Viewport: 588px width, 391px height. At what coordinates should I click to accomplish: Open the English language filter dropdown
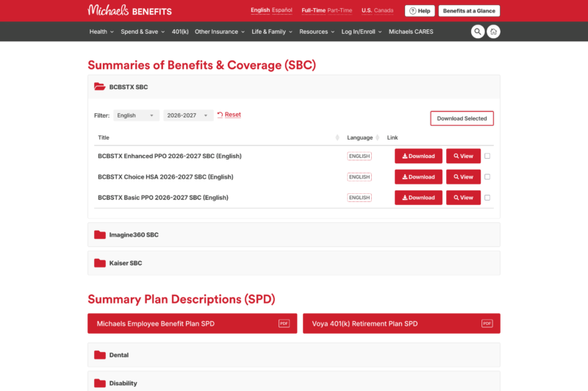(136, 115)
